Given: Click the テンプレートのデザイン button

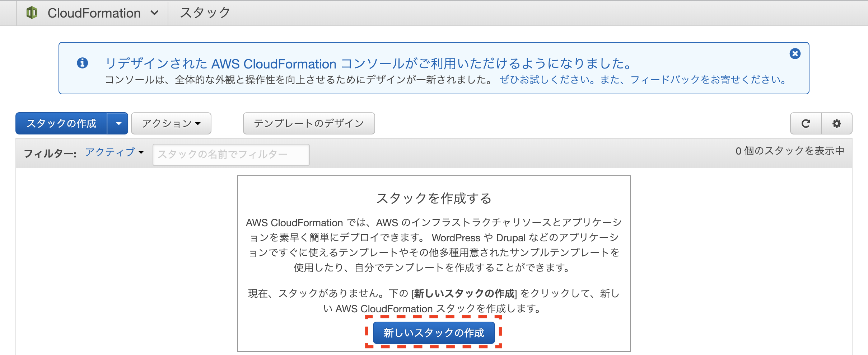Looking at the screenshot, I should 309,123.
